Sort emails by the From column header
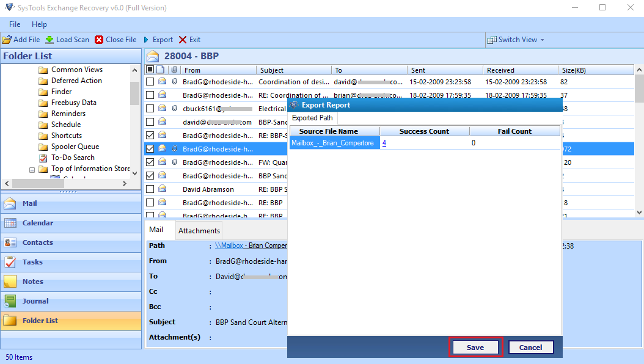Image resolution: width=644 pixels, height=364 pixels. point(219,70)
